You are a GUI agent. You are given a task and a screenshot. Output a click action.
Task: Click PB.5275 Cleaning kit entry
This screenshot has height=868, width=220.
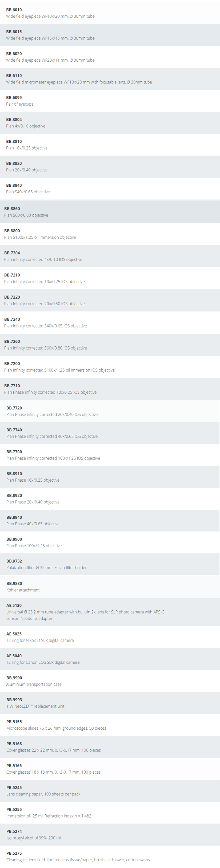(x=110, y=857)
